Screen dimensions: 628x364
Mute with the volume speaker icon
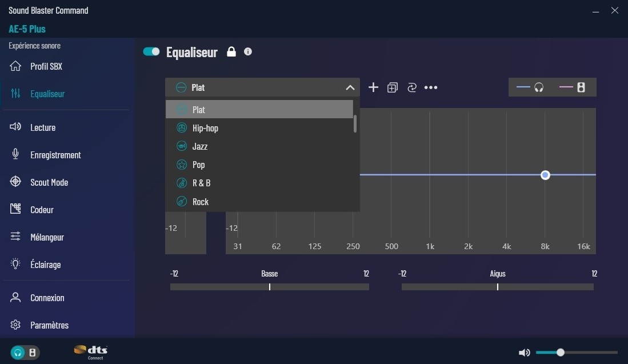click(x=524, y=353)
